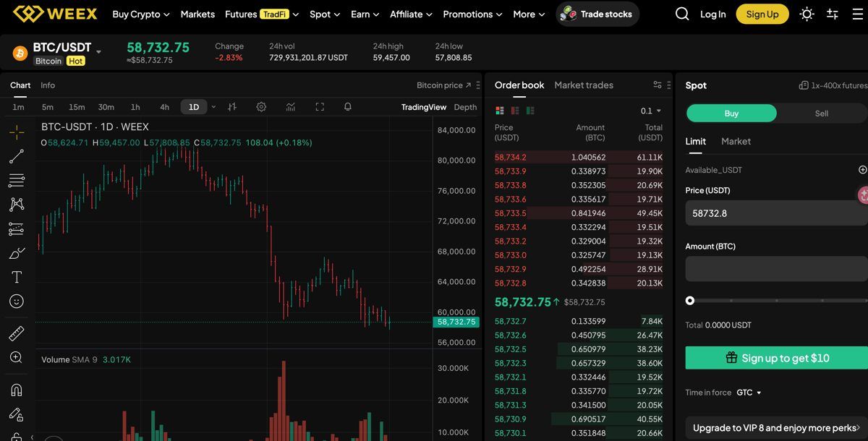This screenshot has height=441, width=868.
Task: Expand the Spot menu
Action: point(325,14)
